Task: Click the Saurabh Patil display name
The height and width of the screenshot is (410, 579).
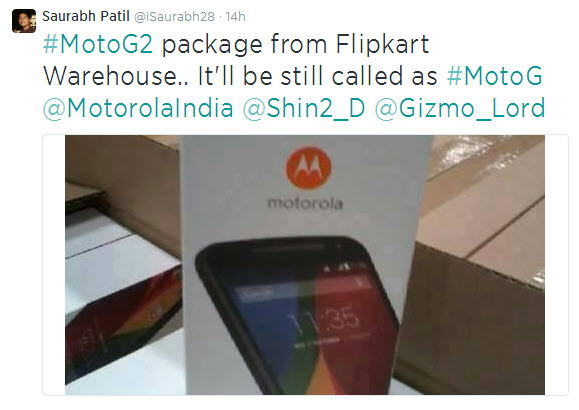Action: [x=86, y=16]
